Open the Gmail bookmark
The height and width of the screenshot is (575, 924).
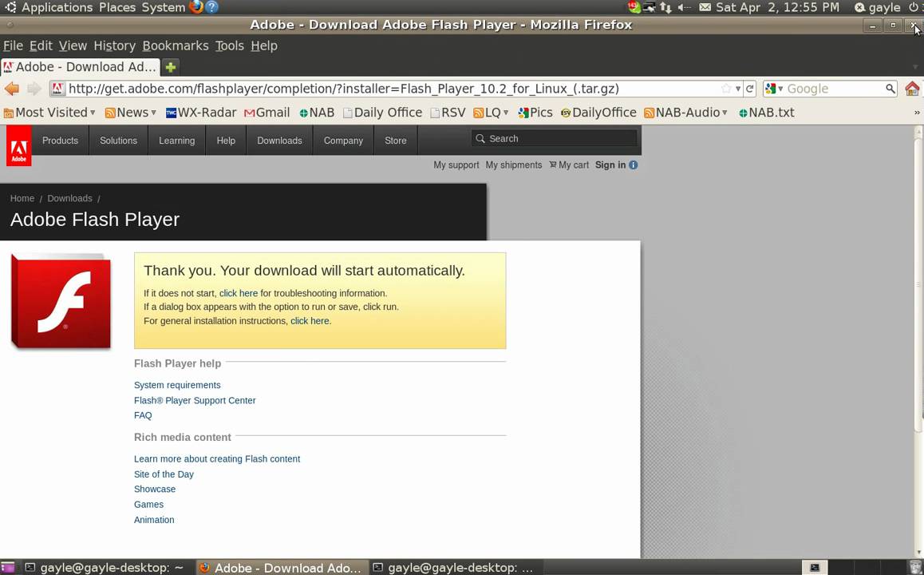[267, 113]
